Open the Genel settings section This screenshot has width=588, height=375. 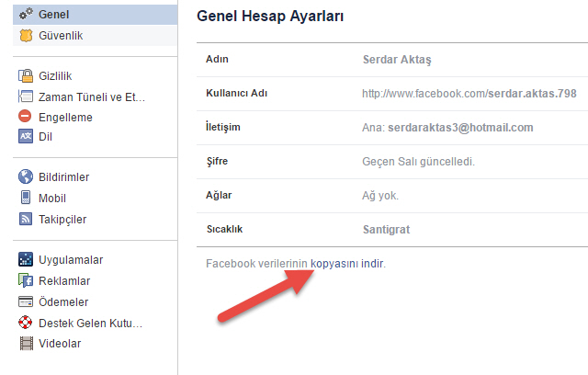click(96, 15)
